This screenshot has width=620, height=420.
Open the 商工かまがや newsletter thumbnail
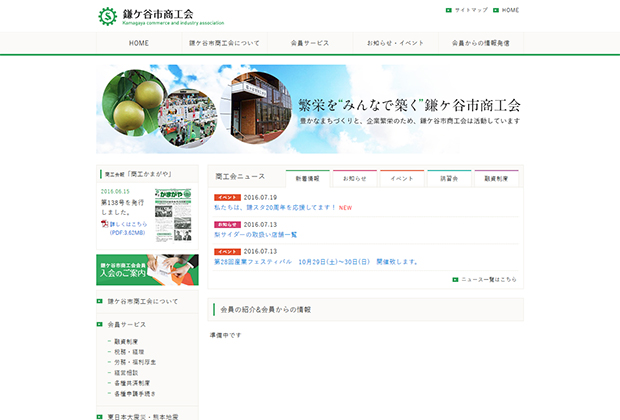[173, 215]
